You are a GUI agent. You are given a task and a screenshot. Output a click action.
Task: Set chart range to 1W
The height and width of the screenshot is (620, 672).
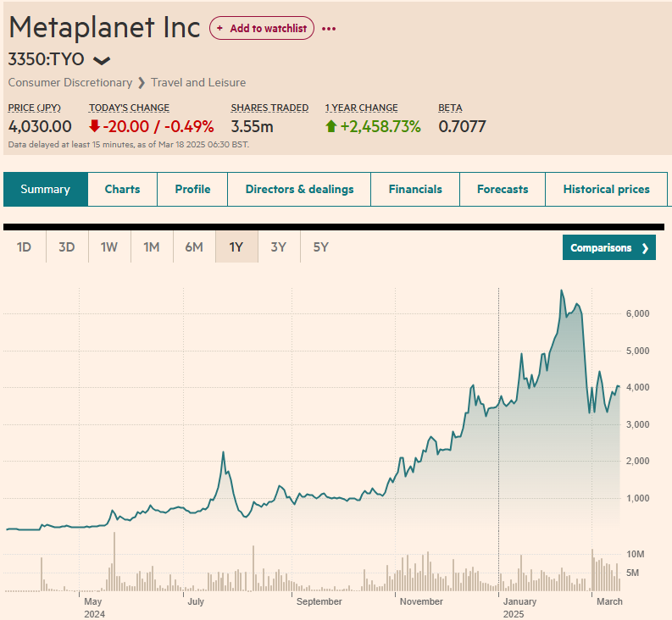pyautogui.click(x=109, y=247)
